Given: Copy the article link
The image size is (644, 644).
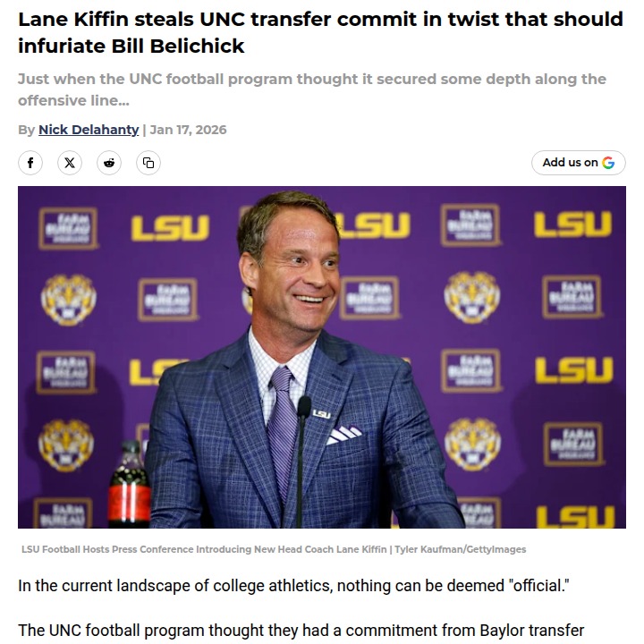Looking at the screenshot, I should pyautogui.click(x=148, y=163).
